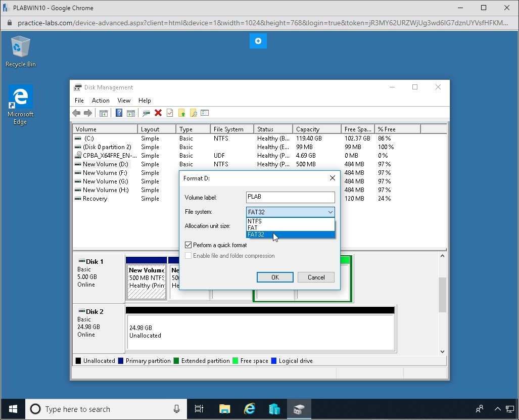Click the 24.98 GB Unallocated region
Screen dimensions: 519x420
[260, 332]
